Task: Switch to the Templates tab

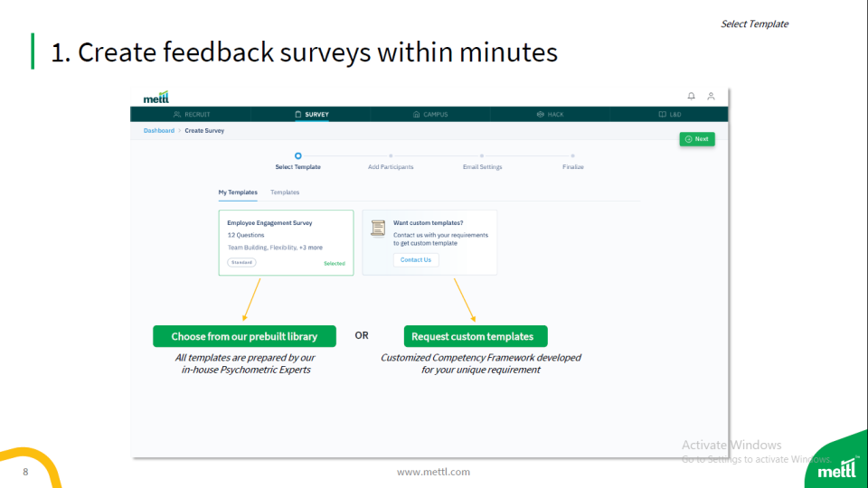Action: (285, 192)
